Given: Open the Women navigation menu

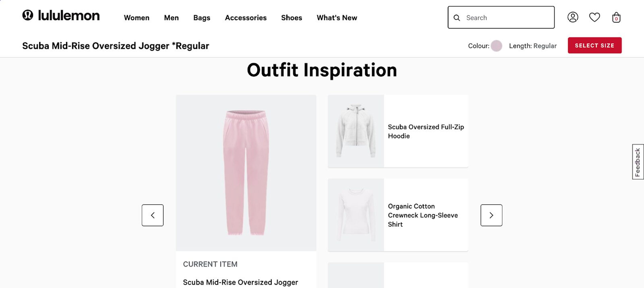Looking at the screenshot, I should tap(137, 18).
